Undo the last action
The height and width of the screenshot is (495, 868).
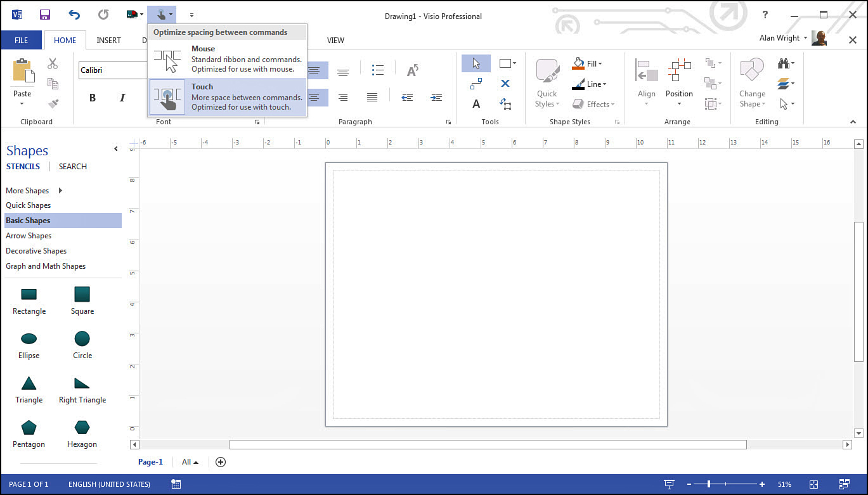tap(74, 15)
